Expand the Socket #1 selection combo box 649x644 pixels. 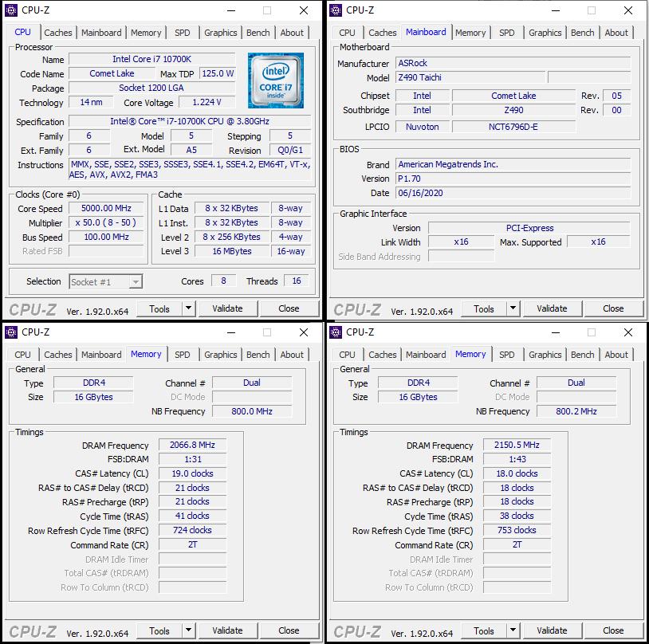tap(136, 282)
